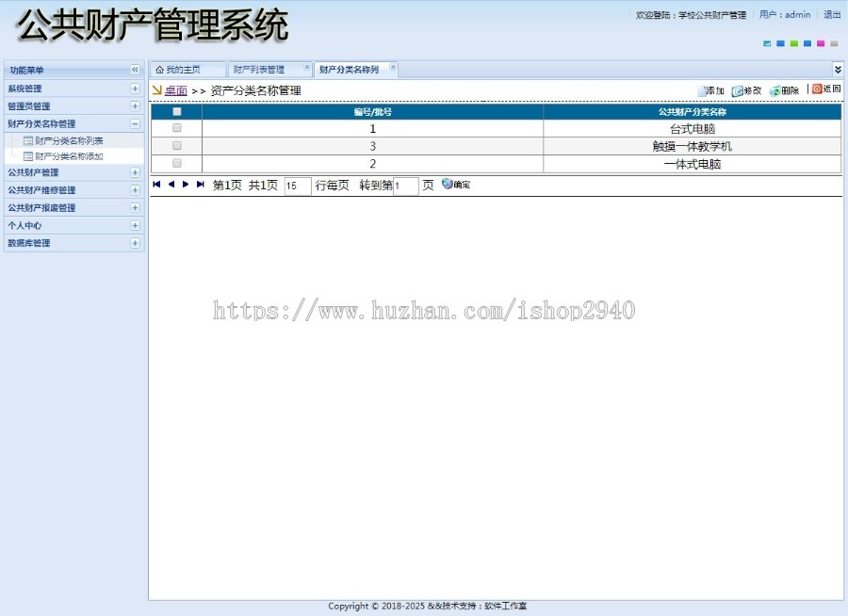Click the 转到第 page number input
Viewport: 848px width, 616px height.
tap(405, 186)
